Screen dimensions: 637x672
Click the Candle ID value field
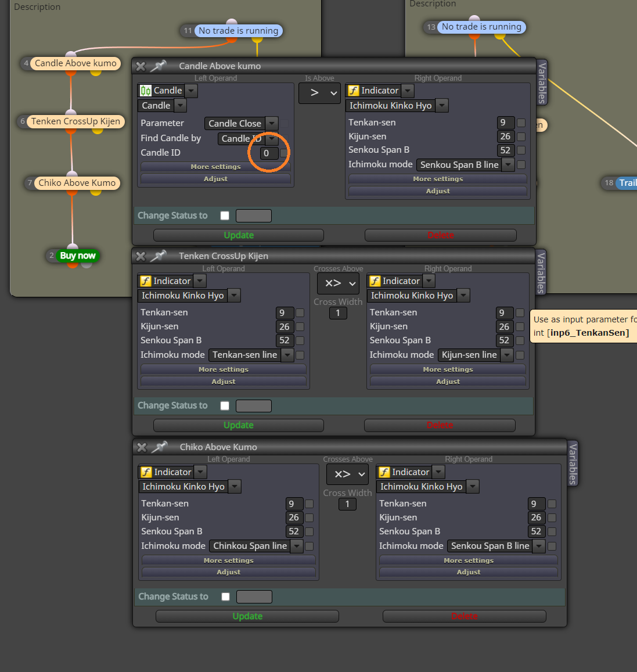coord(269,153)
